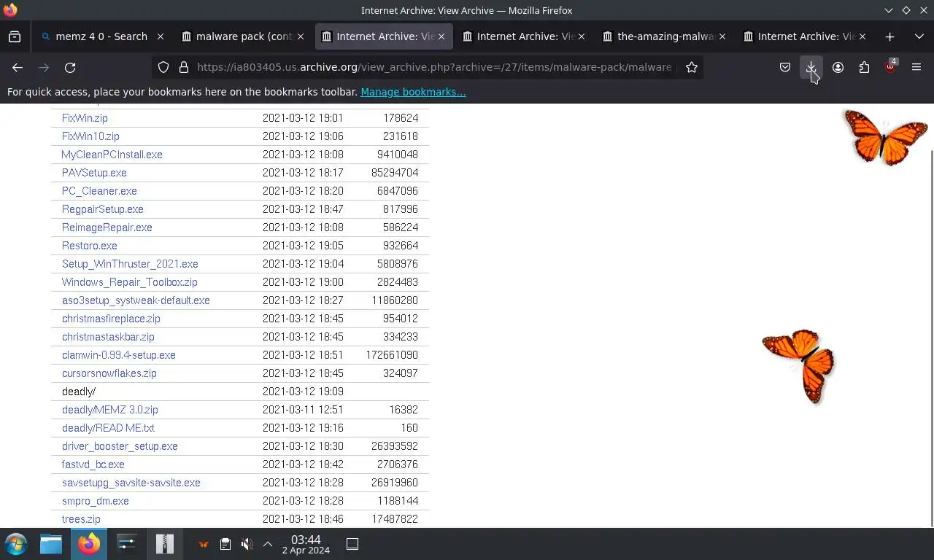
Task: Open RegpairSetup.exe link
Action: (103, 209)
